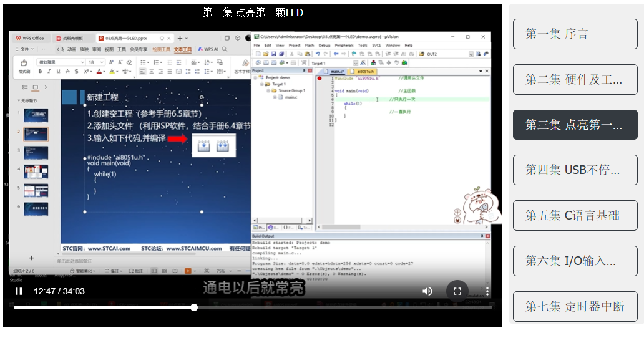The width and height of the screenshot is (644, 338).
Task: Click center align icon in WPS
Action: point(152,71)
